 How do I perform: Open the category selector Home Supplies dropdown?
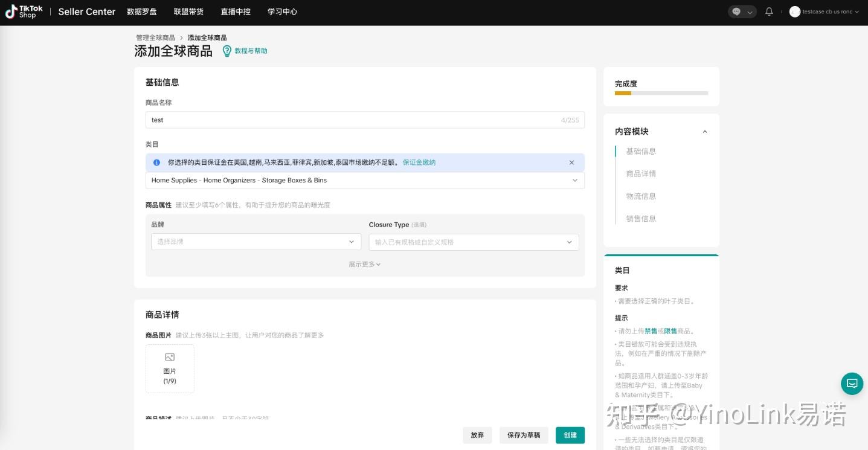click(x=365, y=180)
